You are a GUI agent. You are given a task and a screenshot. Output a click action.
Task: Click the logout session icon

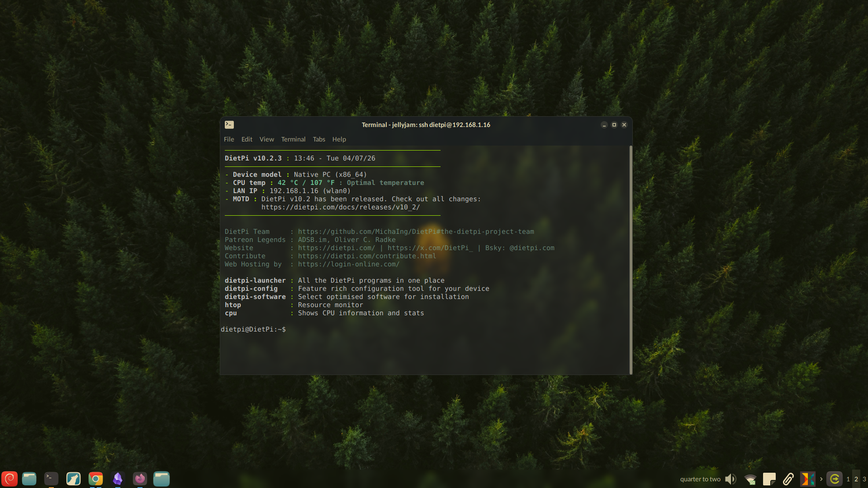[834, 479]
